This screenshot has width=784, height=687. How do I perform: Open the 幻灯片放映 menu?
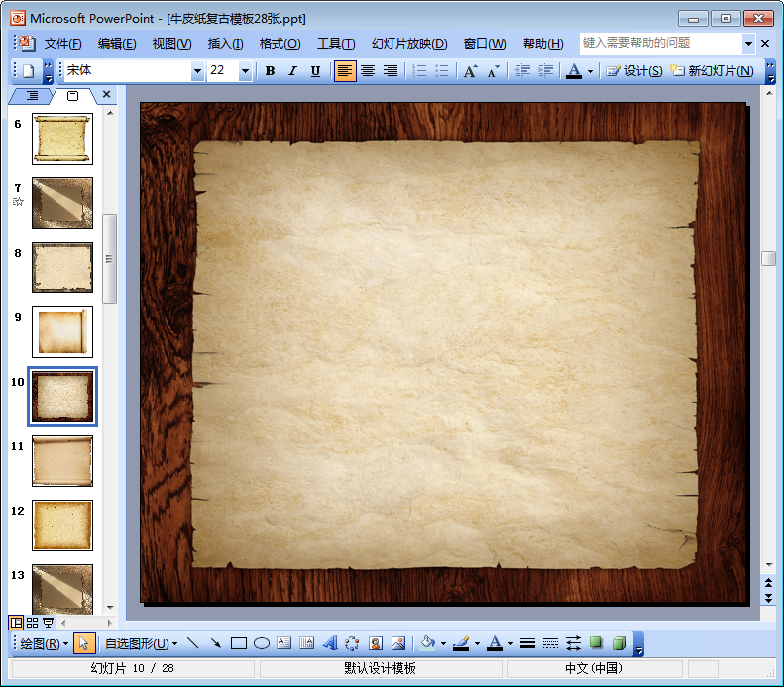(x=409, y=44)
